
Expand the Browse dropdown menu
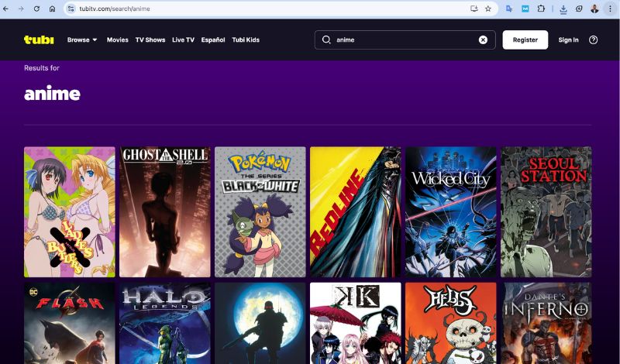[82, 39]
